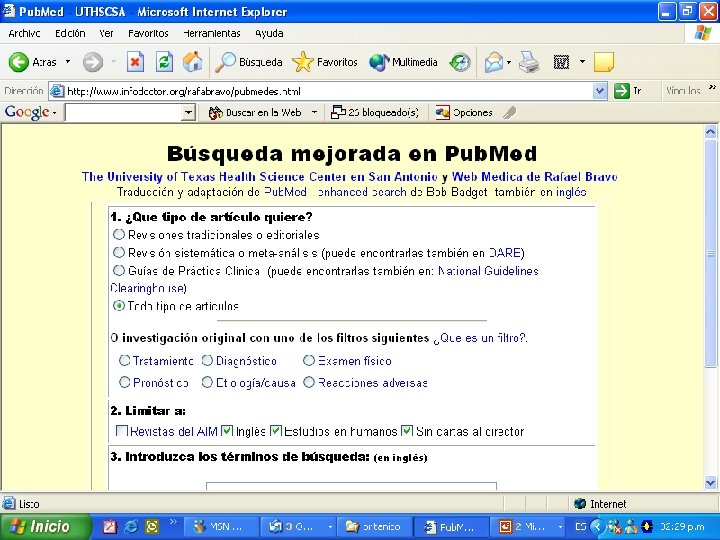Open Web Medica de Rafael Bravo link
The width and height of the screenshot is (720, 540).
534,177
